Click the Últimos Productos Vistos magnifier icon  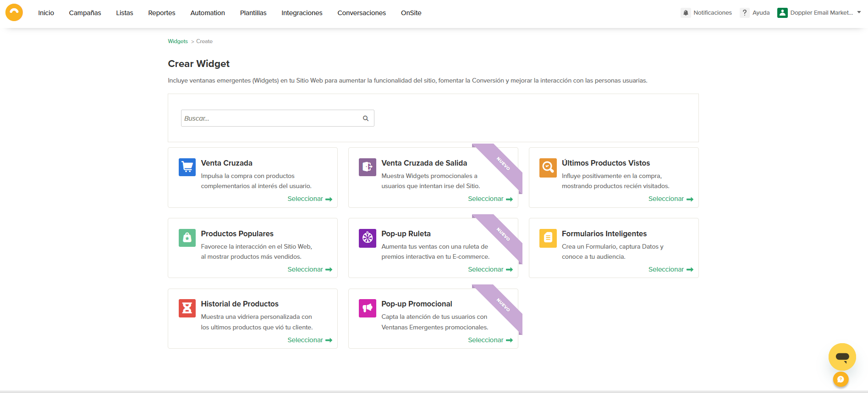548,167
